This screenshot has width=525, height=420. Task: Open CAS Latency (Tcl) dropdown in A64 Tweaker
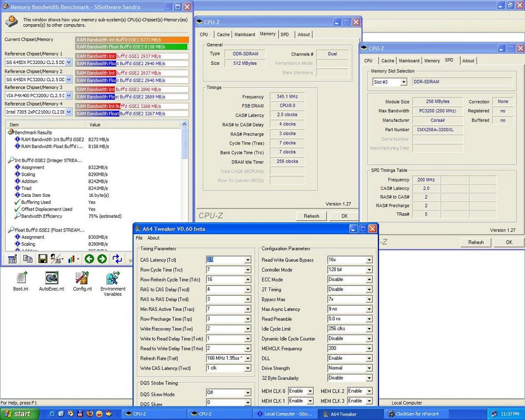coord(248,260)
